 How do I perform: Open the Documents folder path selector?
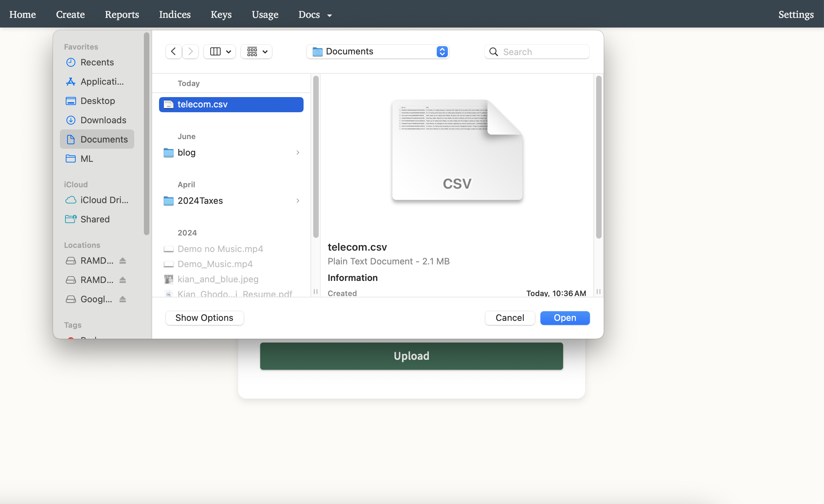click(x=378, y=51)
